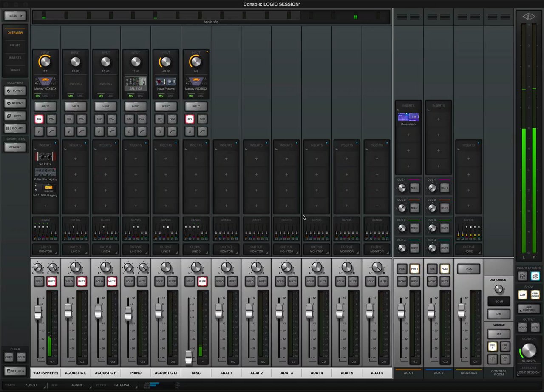This screenshot has height=392, width=544.
Task: Switch to the INSERTS view tab
Action: tap(15, 58)
